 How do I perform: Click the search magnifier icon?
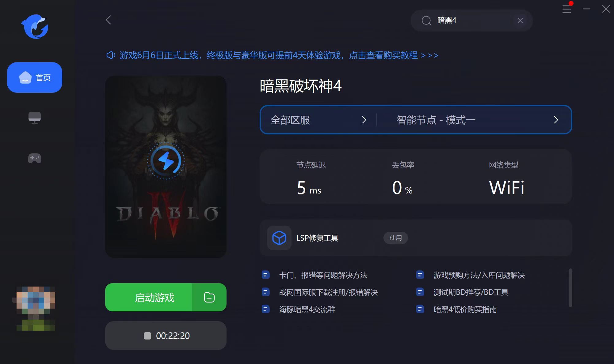[x=426, y=21]
